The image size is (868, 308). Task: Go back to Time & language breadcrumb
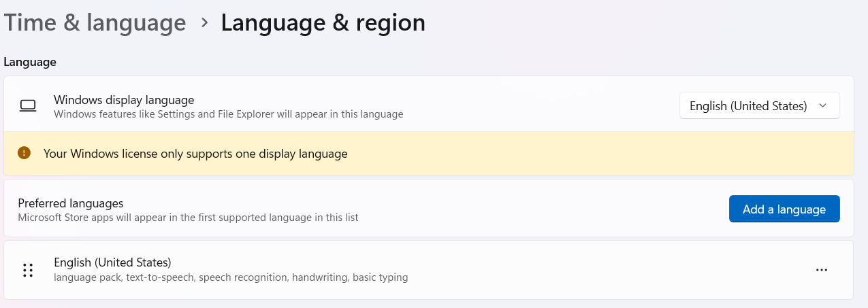coord(95,23)
